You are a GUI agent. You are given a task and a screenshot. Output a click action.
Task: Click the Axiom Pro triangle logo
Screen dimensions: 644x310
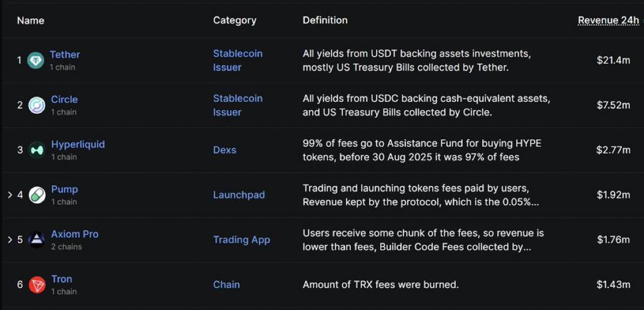[37, 240]
